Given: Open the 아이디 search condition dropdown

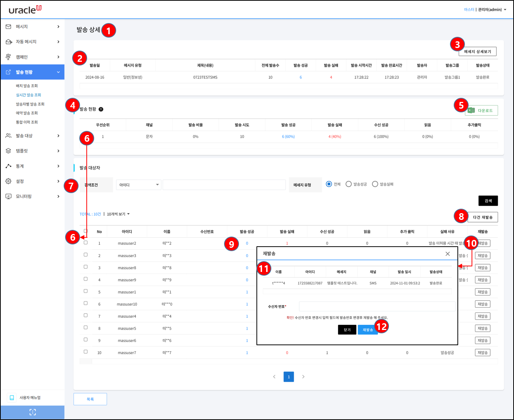Looking at the screenshot, I should coord(139,185).
